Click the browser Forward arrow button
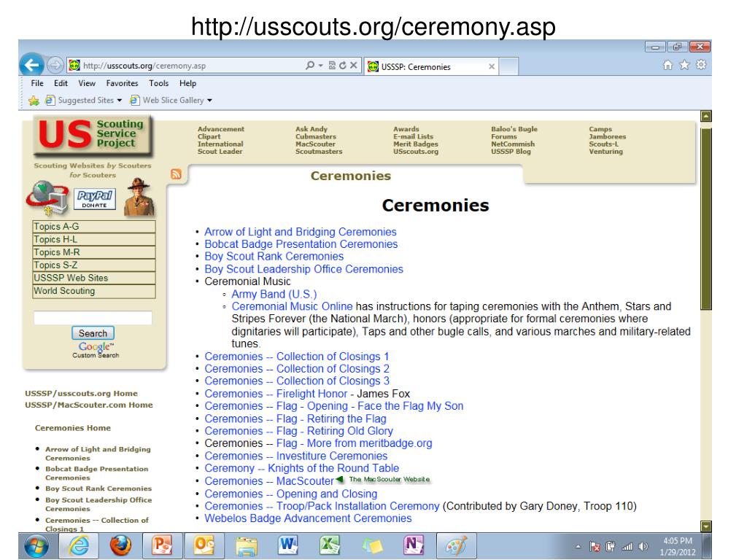The image size is (747, 560). coord(55,65)
